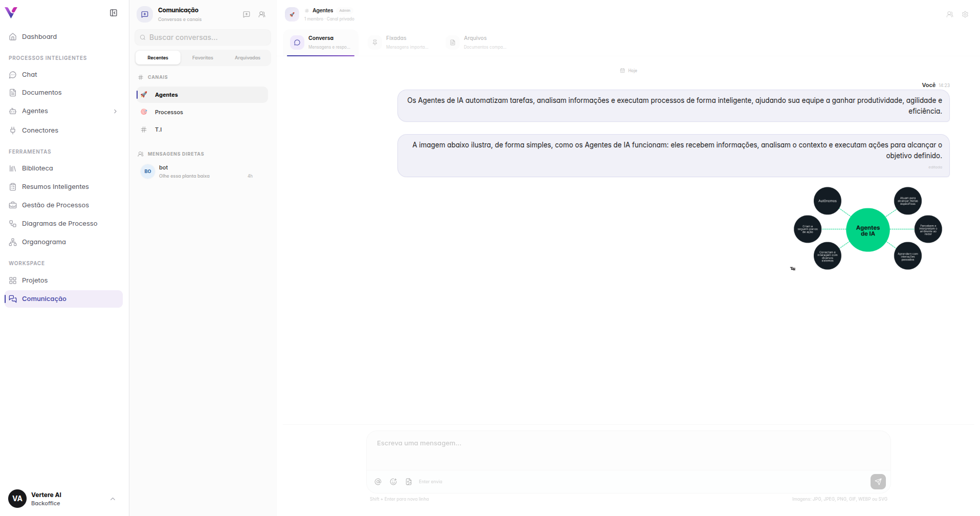Switch to the Arquivadas tab
Viewport: 980px width, 516px height.
[x=248, y=58]
